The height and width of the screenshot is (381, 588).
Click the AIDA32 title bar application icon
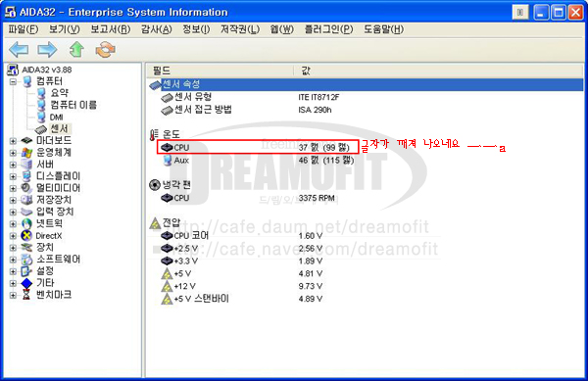click(x=10, y=12)
